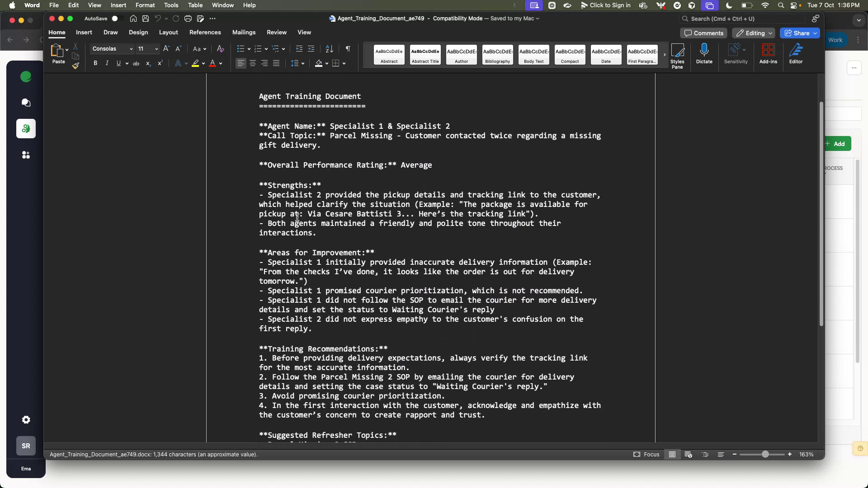868x488 pixels.
Task: Click the Share button
Action: 799,33
